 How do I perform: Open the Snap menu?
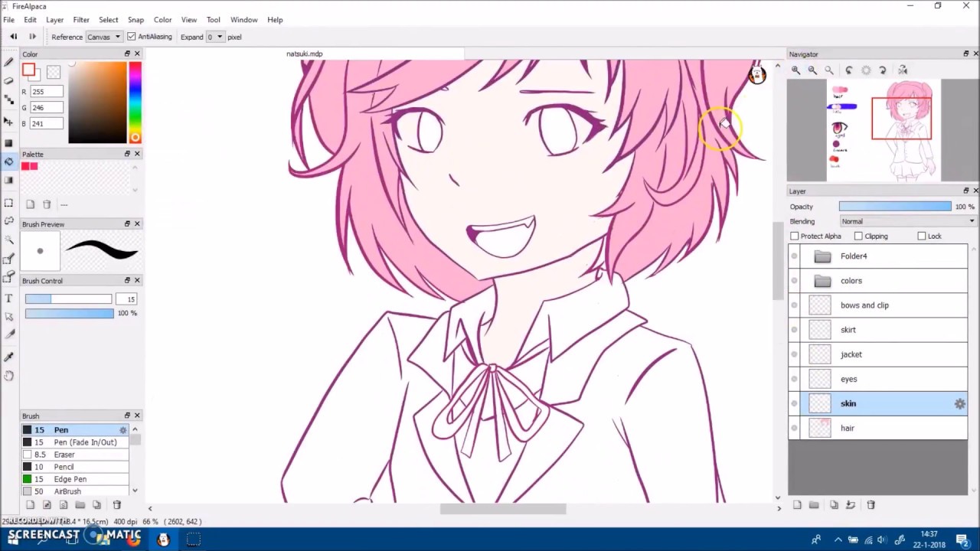tap(136, 20)
